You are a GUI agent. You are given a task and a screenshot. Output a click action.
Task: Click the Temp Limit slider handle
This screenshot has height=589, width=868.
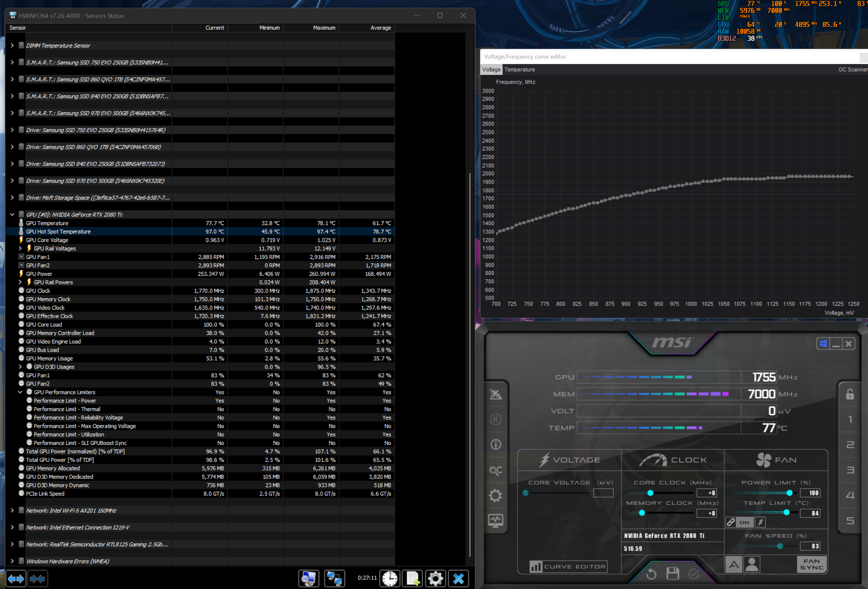786,512
